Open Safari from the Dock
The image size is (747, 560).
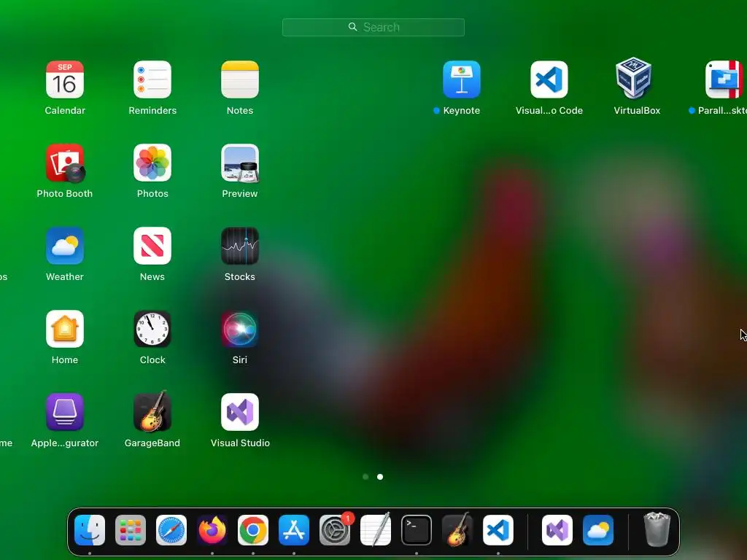click(171, 530)
